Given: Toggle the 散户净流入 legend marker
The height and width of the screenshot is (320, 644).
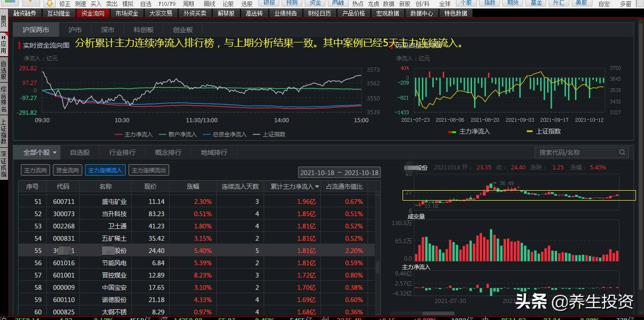Looking at the screenshot, I should coord(163,135).
